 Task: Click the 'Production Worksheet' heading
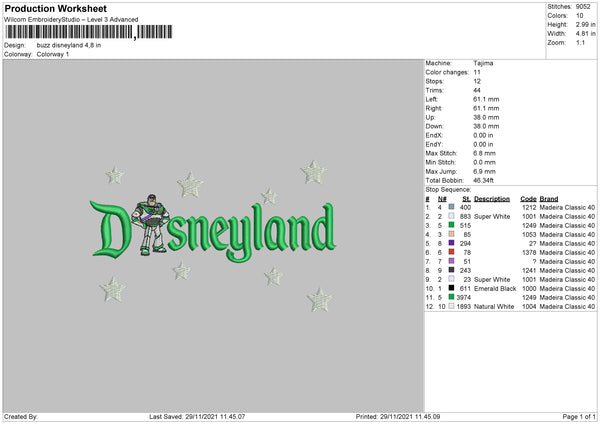tap(55, 8)
